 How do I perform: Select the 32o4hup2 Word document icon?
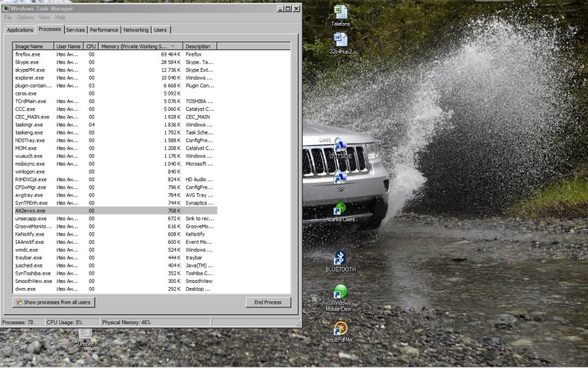(340, 40)
